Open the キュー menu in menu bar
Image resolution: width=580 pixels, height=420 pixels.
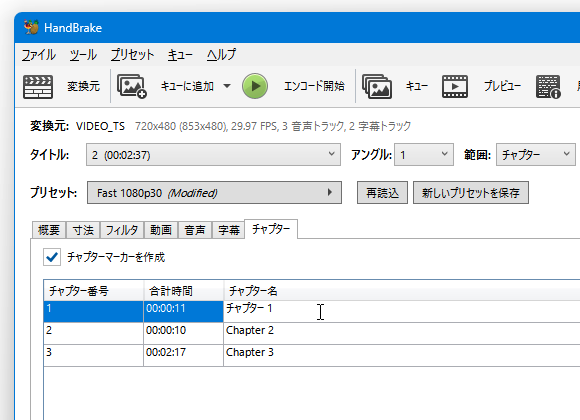tap(180, 55)
